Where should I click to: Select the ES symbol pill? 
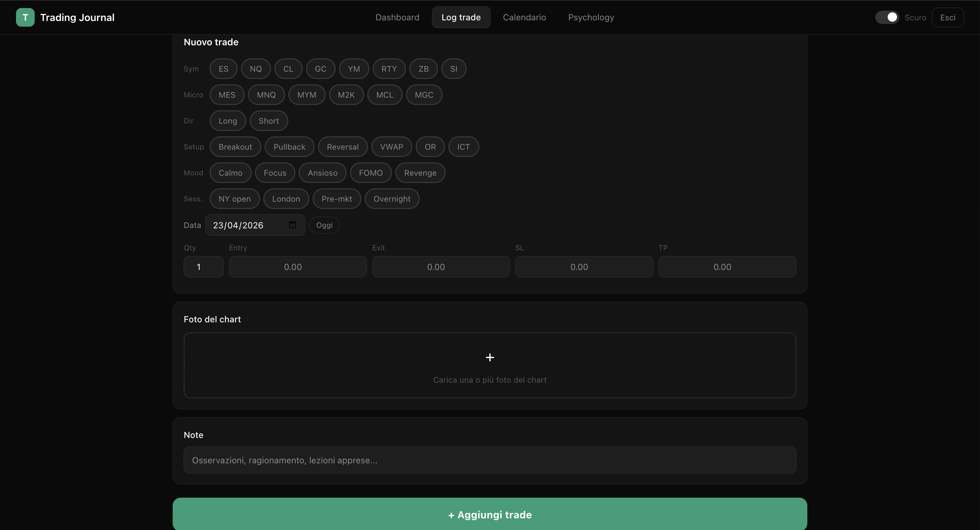click(x=223, y=69)
